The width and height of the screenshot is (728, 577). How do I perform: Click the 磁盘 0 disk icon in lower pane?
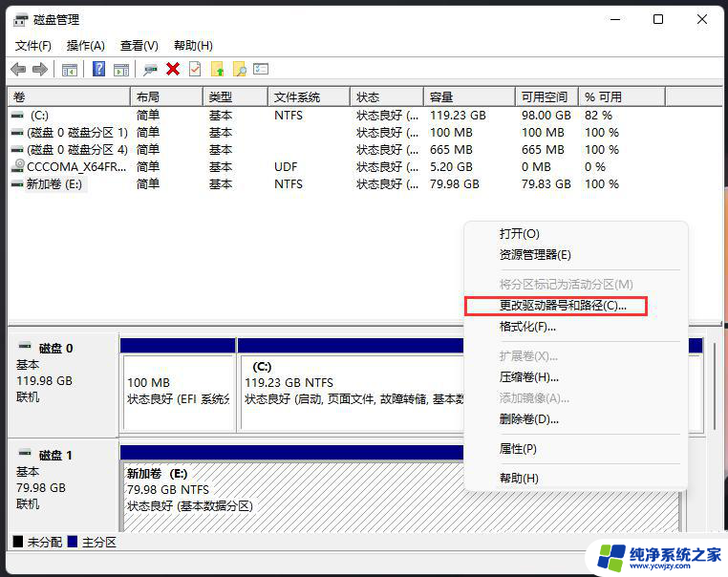click(x=25, y=346)
